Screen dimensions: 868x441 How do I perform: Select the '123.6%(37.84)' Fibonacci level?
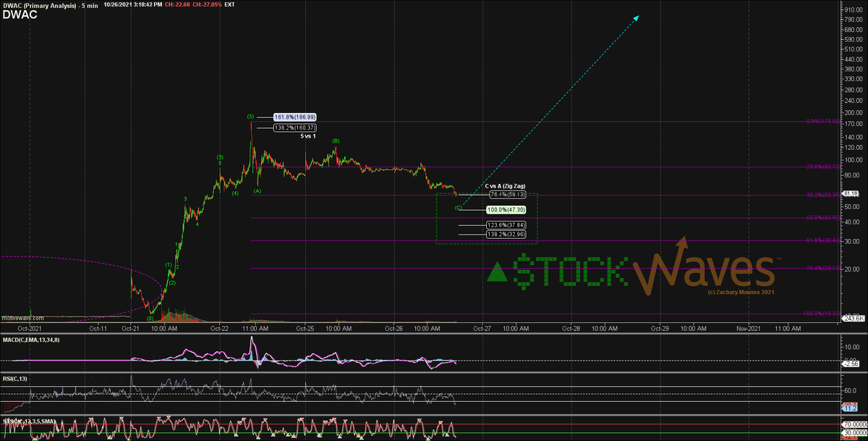click(506, 224)
